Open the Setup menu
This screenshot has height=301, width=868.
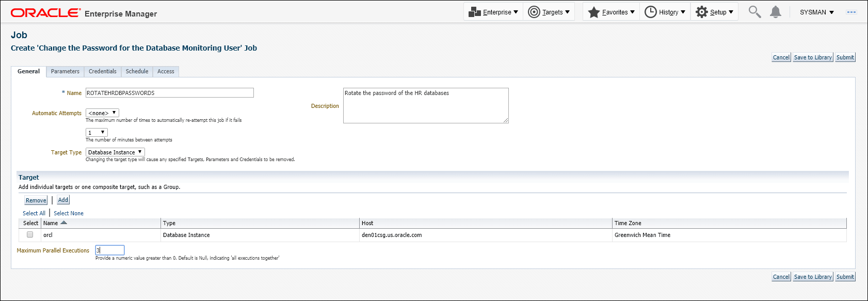[715, 12]
